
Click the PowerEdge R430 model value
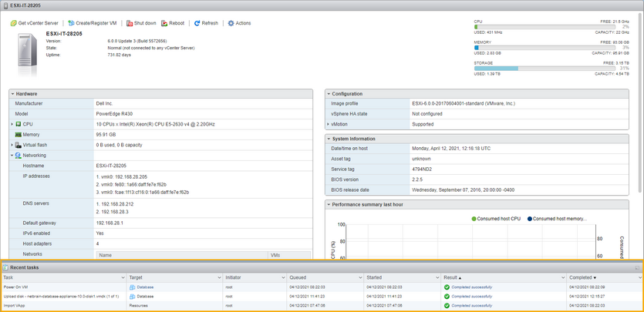[114, 113]
